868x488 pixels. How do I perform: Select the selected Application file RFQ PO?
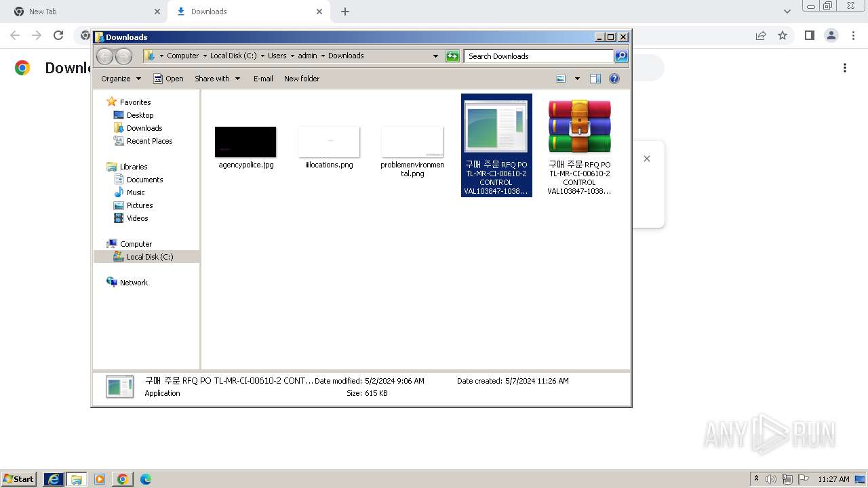[x=496, y=146]
